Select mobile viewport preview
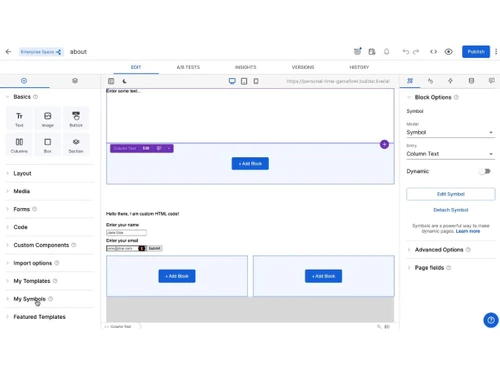The image size is (500, 375). (x=256, y=81)
